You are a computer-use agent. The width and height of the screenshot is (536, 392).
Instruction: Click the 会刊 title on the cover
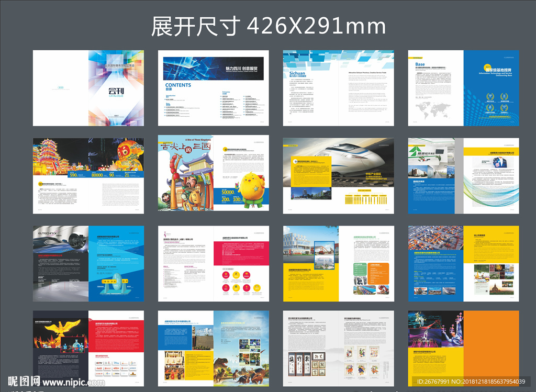tap(116, 91)
